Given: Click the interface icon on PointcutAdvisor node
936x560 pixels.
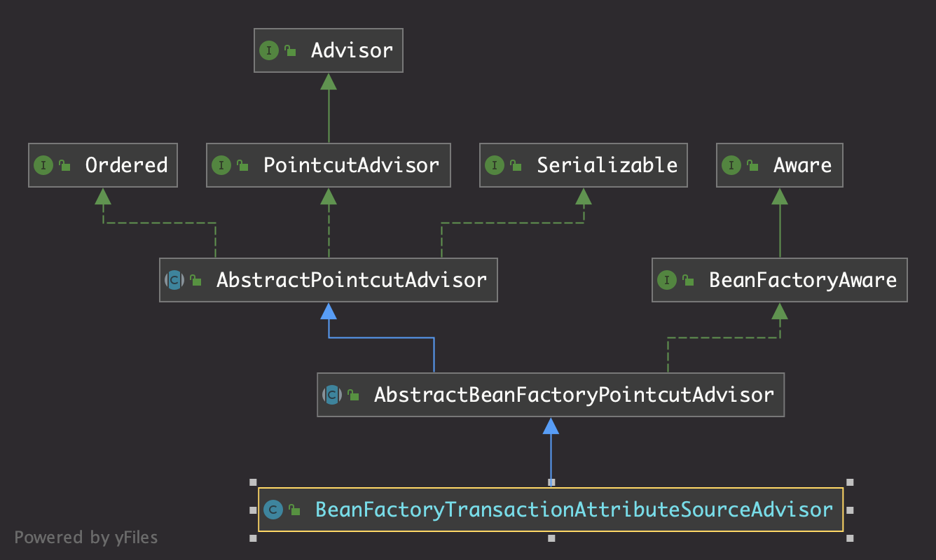Looking at the screenshot, I should [x=221, y=165].
